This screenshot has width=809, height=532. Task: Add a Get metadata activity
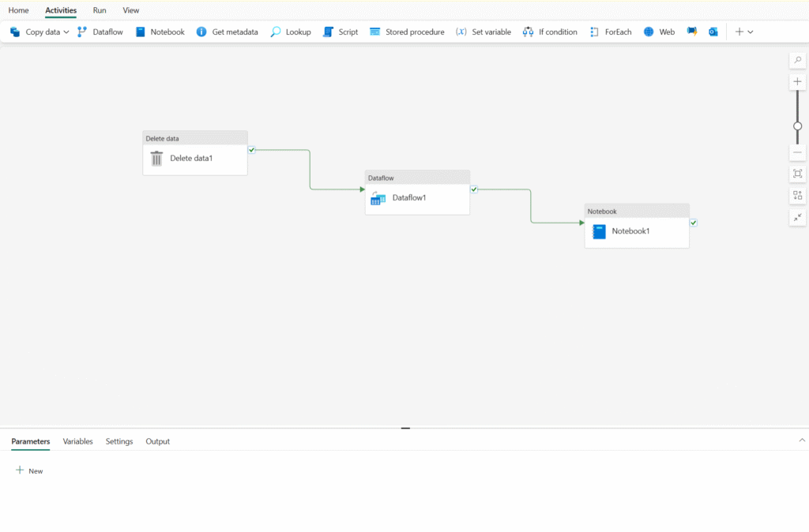(227, 32)
